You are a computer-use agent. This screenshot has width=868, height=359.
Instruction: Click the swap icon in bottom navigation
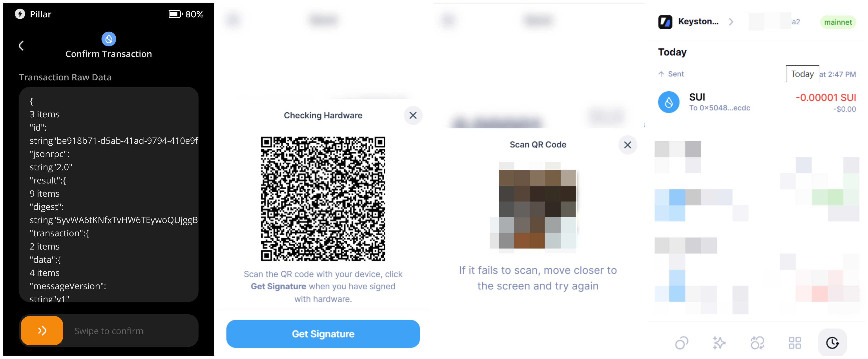click(x=757, y=343)
